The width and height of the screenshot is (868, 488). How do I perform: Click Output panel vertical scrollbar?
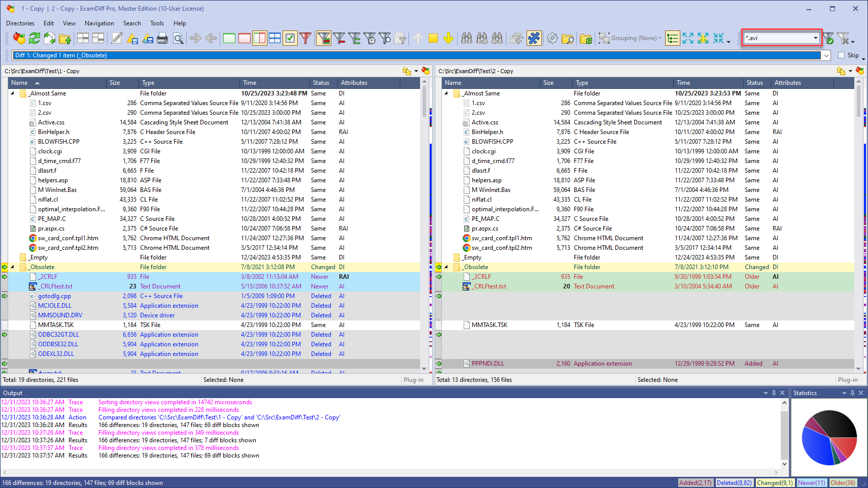pos(784,433)
